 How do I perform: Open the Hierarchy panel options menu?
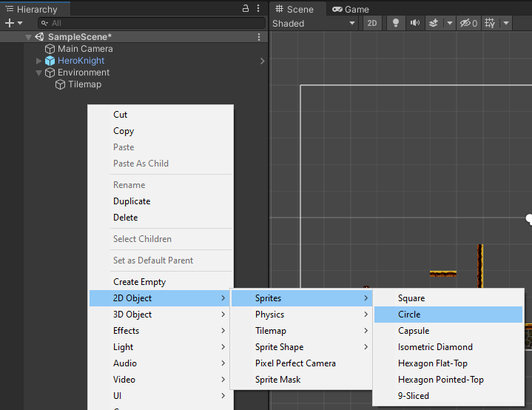tap(258, 8)
